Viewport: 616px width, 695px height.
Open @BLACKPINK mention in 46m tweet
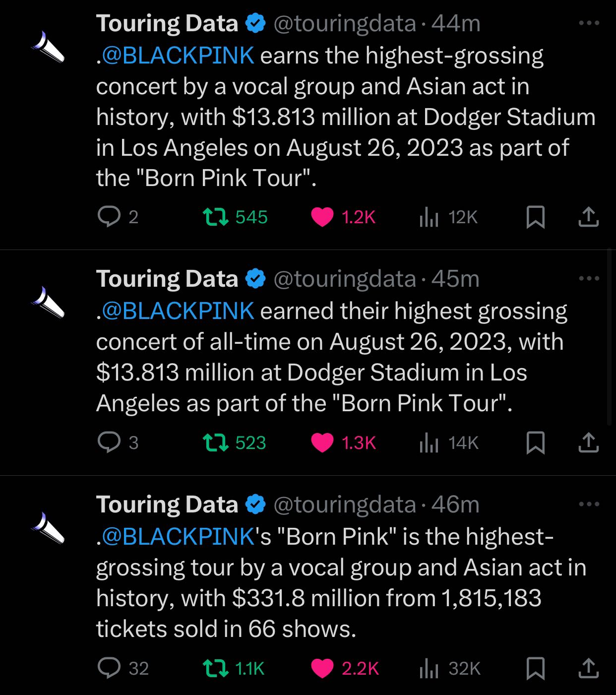(x=178, y=536)
